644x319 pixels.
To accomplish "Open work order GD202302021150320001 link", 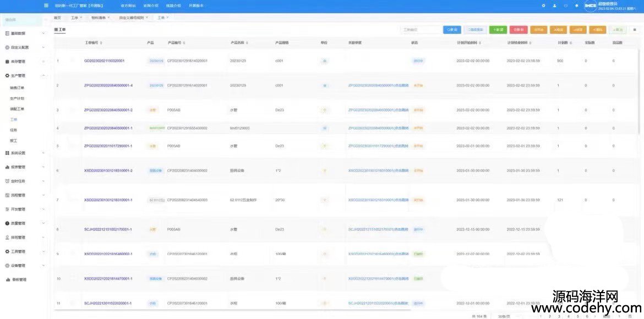I will [104, 61].
